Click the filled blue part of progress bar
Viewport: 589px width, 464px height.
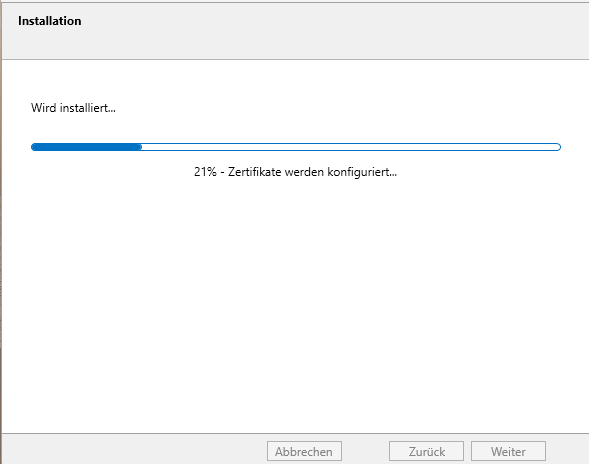pyautogui.click(x=86, y=147)
